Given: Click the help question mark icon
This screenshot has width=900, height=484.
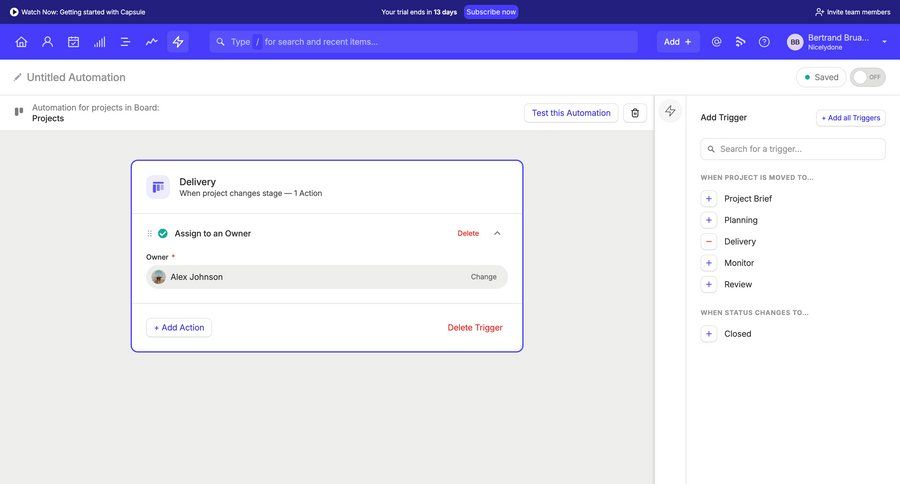Looking at the screenshot, I should [764, 42].
